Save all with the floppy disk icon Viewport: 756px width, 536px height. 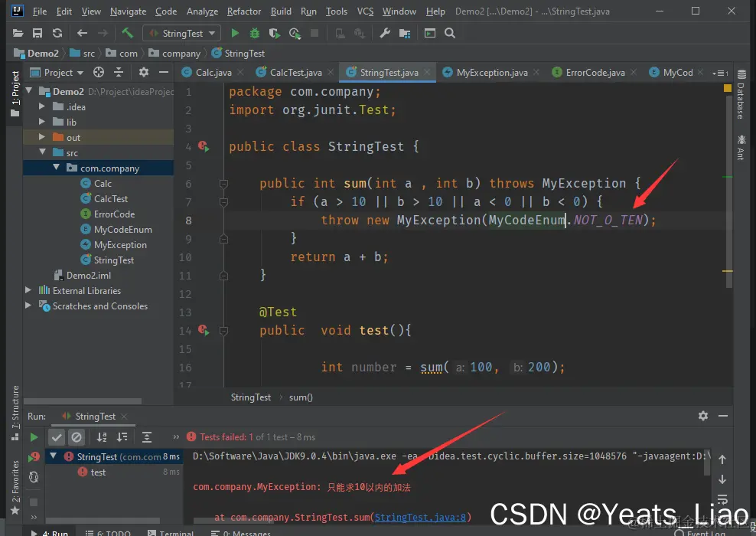click(37, 33)
